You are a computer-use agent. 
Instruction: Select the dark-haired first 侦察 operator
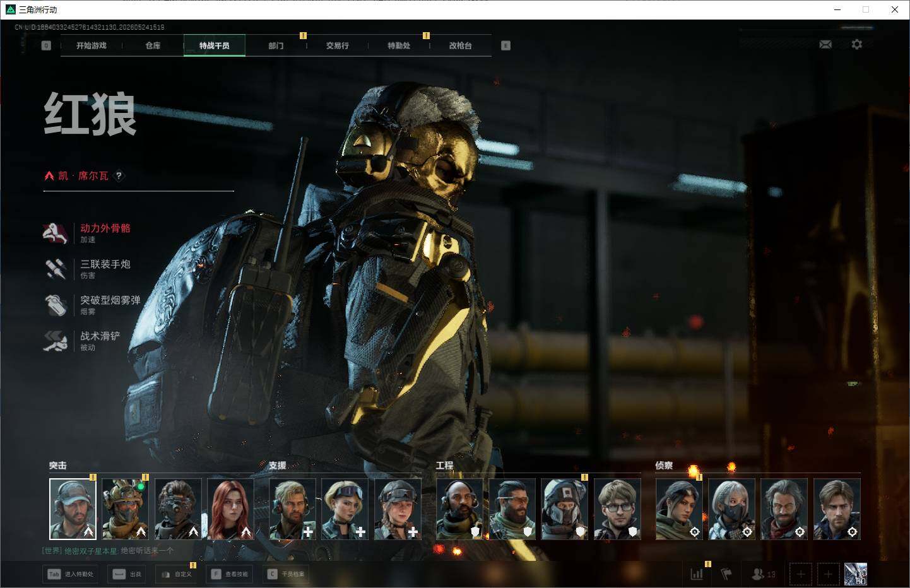(x=679, y=509)
